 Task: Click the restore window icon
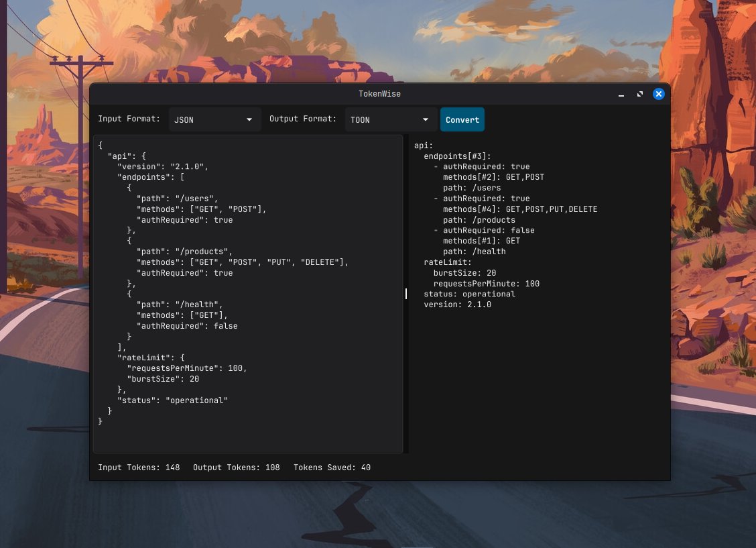[x=640, y=94]
